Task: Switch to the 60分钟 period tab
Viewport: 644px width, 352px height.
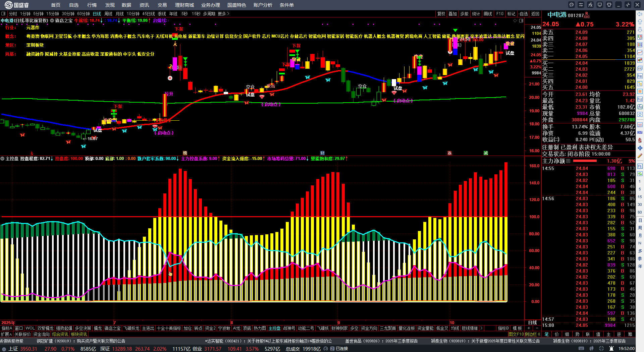Action: (x=84, y=14)
